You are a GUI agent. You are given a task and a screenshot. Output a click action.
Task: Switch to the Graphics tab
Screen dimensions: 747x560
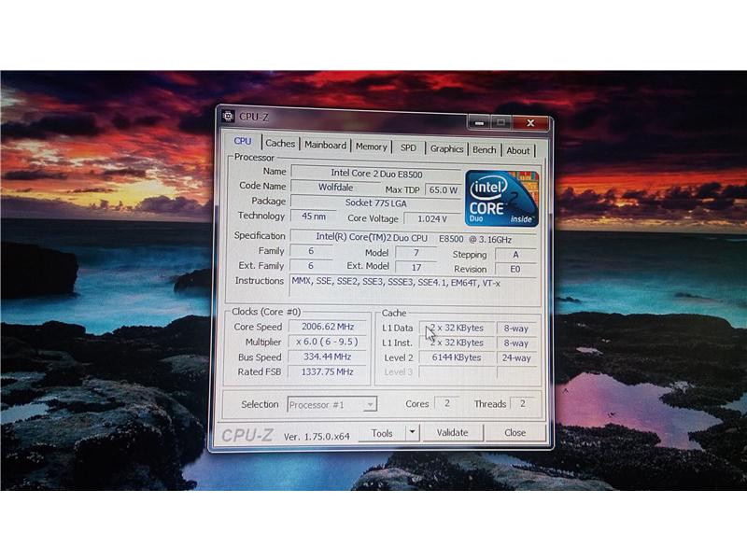click(446, 148)
